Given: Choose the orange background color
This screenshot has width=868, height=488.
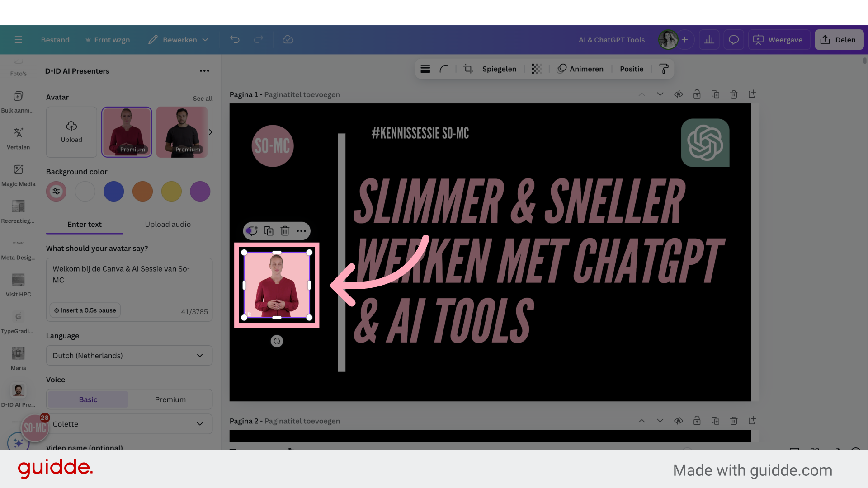Looking at the screenshot, I should pyautogui.click(x=142, y=192).
